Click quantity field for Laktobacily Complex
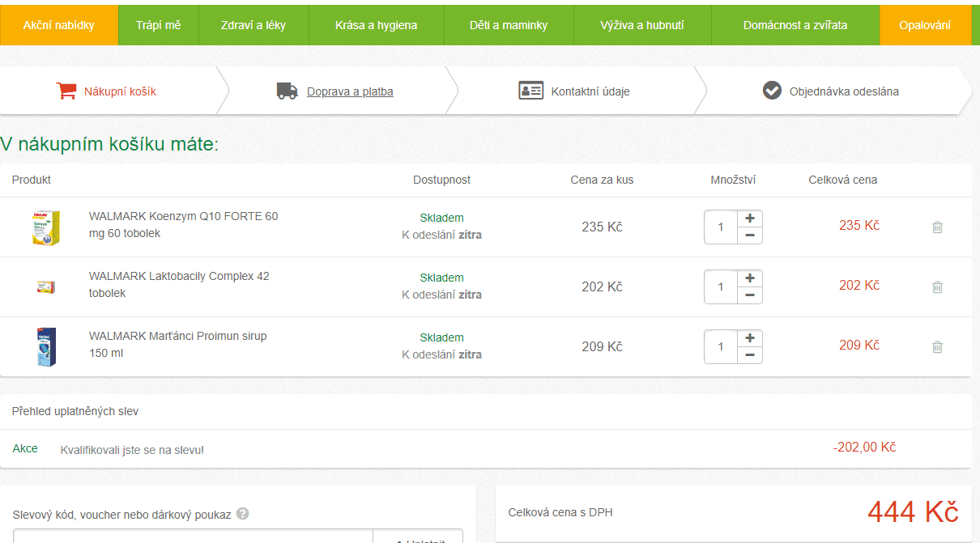Viewport: 980px width, 543px height. (x=721, y=287)
